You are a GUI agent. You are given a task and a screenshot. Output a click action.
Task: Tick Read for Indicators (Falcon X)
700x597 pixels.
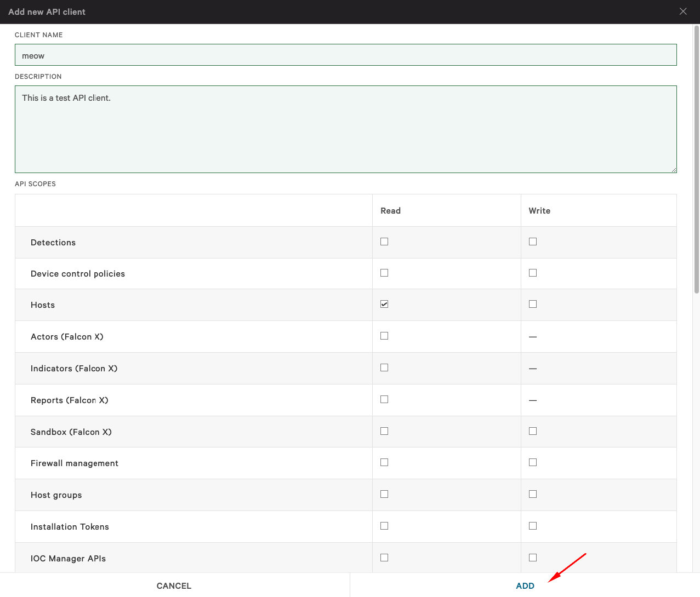point(384,368)
